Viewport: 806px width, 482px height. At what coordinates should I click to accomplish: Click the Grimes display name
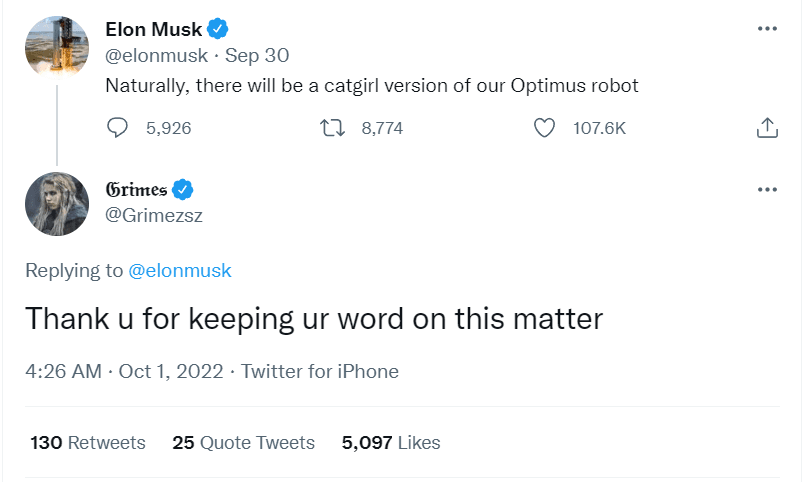point(137,189)
